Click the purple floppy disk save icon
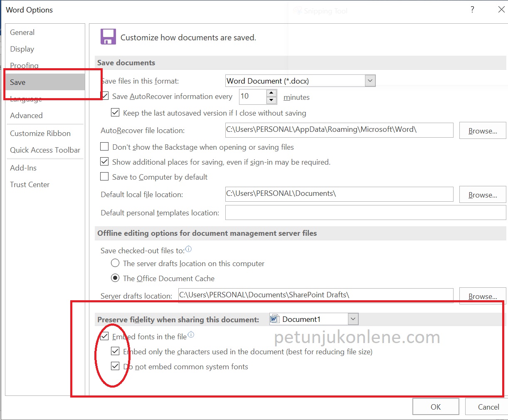The image size is (508, 420). [x=108, y=37]
